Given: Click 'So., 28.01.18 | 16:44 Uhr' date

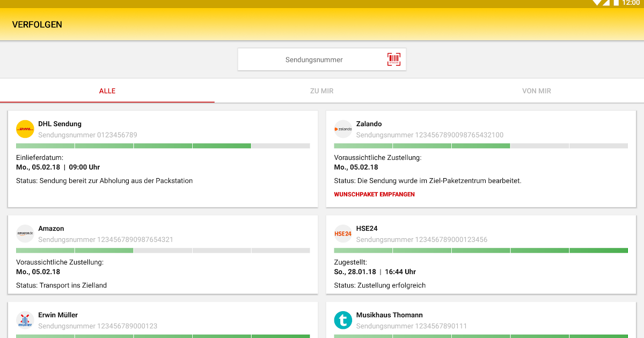Looking at the screenshot, I should pyautogui.click(x=375, y=272).
